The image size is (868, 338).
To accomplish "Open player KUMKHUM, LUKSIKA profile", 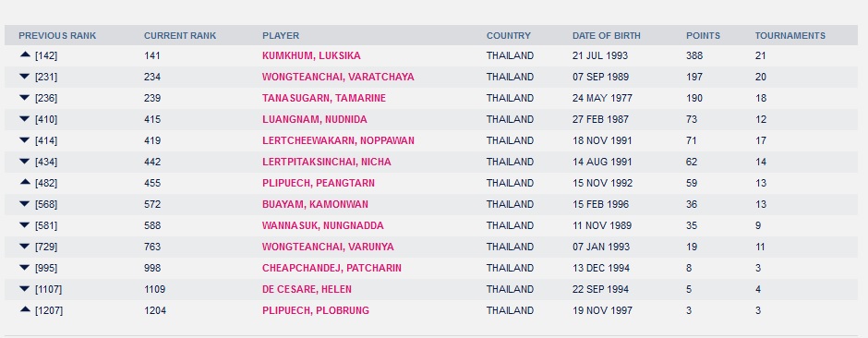I will [x=311, y=56].
